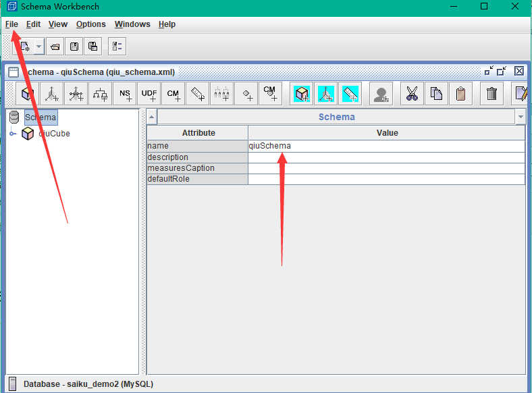This screenshot has width=532, height=393.
Task: Click the Add Role person icon
Action: tap(381, 94)
